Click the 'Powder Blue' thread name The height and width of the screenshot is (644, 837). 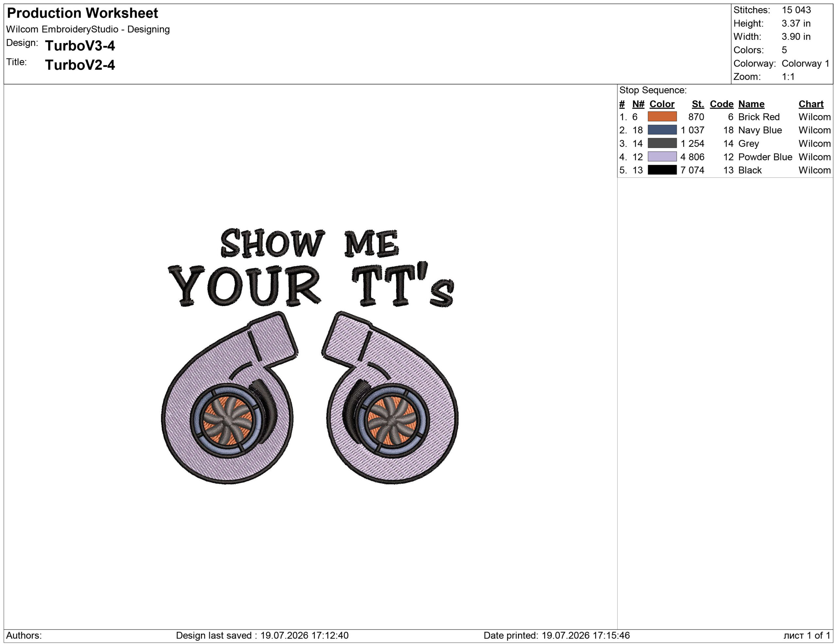click(x=765, y=157)
